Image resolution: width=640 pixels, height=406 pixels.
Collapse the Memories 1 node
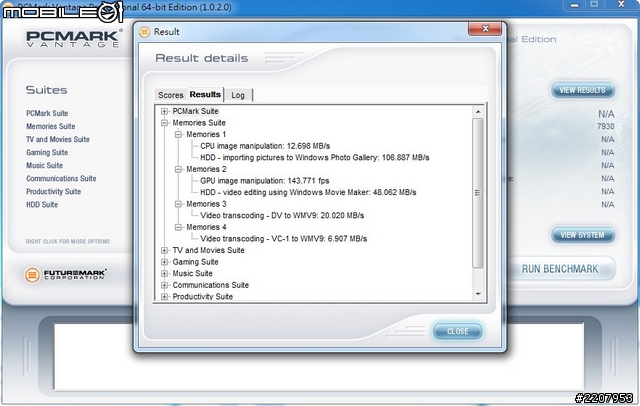coord(178,134)
